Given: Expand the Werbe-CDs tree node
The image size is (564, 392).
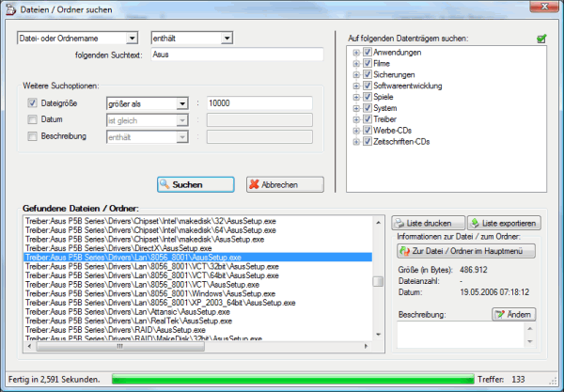Looking at the screenshot, I should [x=356, y=131].
